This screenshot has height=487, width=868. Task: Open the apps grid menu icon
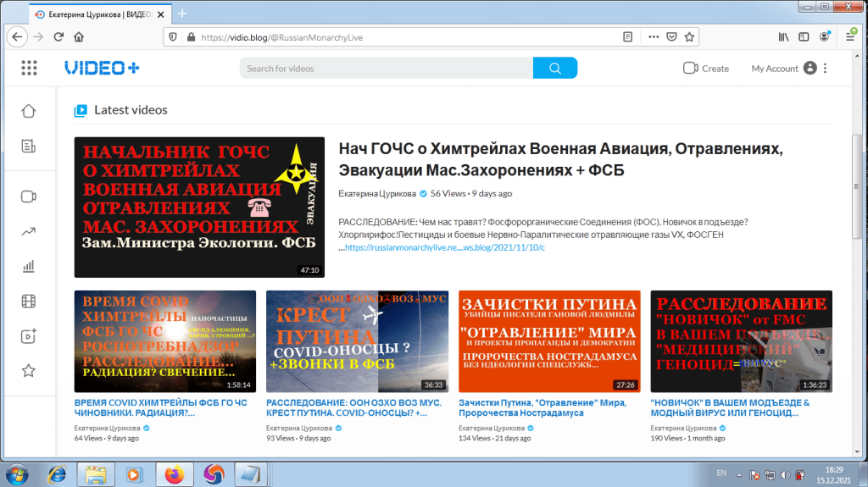click(30, 69)
